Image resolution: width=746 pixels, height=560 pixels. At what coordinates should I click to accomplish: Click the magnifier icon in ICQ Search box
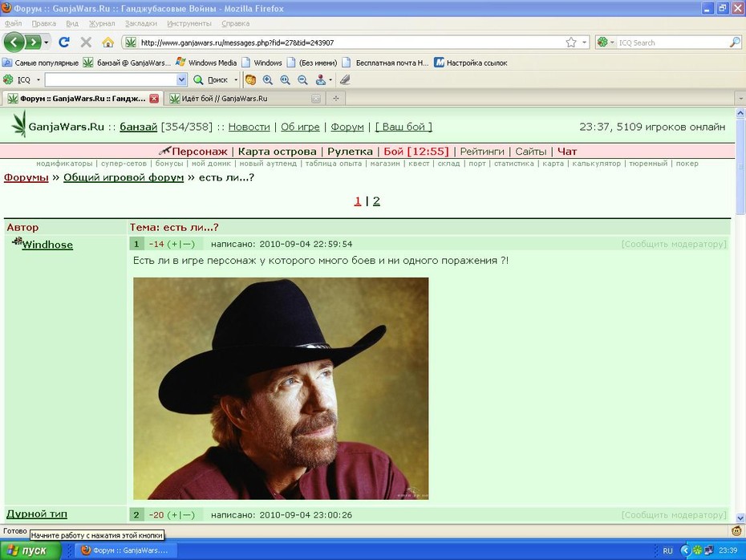pos(735,43)
